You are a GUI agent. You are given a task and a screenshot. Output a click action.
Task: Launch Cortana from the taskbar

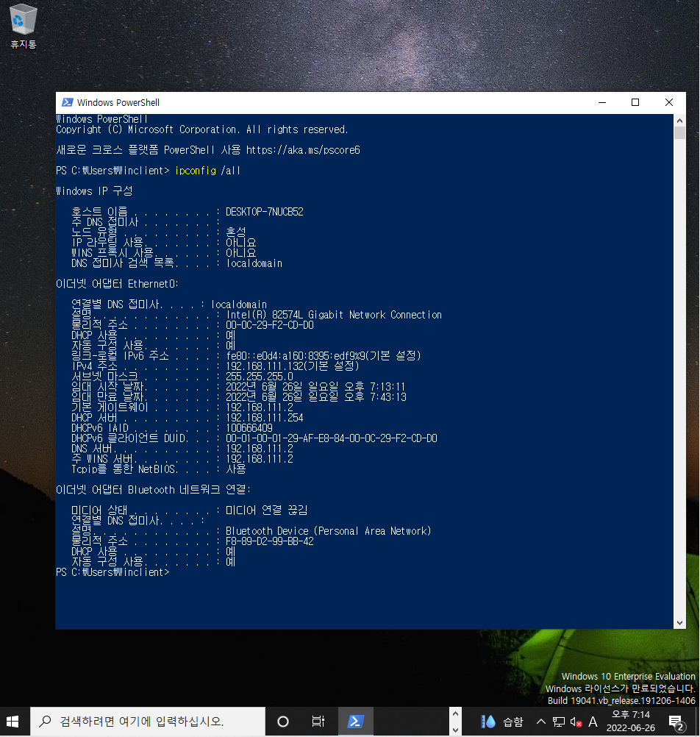[x=282, y=722]
